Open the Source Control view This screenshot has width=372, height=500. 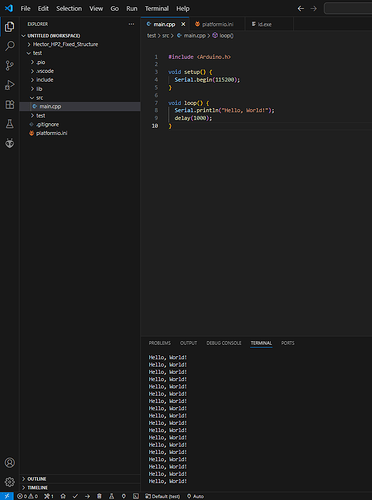(10, 65)
